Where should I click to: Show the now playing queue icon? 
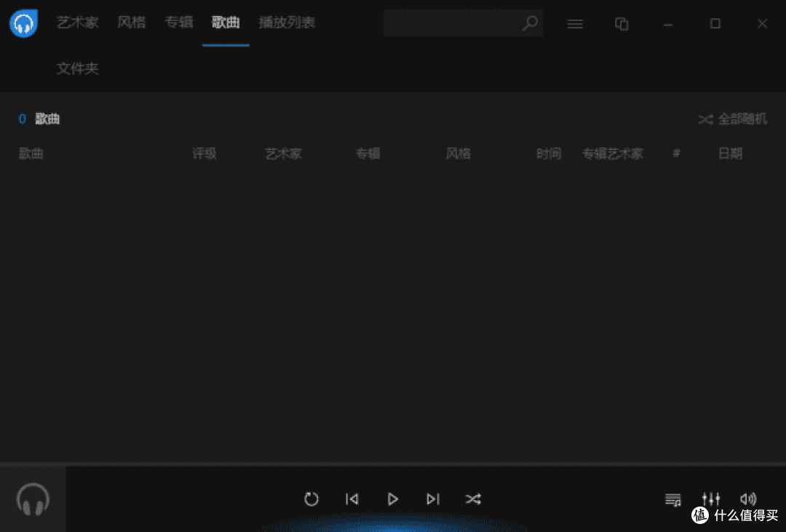672,499
